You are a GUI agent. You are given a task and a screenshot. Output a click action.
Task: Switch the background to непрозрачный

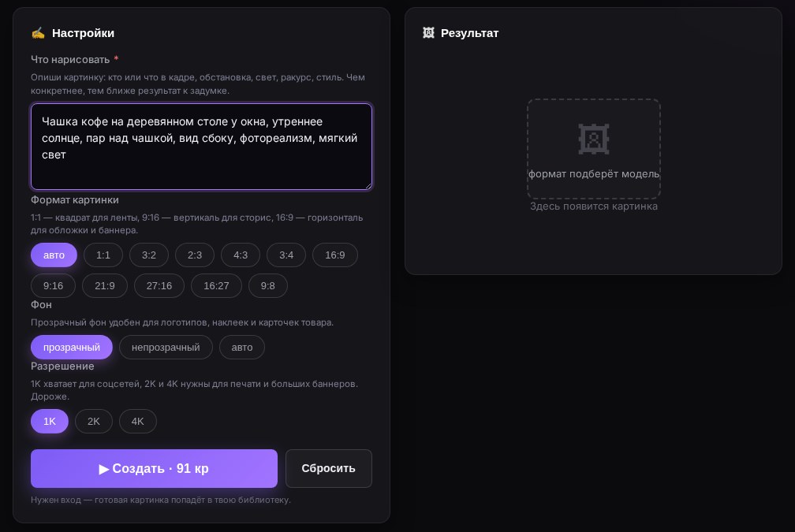166,347
